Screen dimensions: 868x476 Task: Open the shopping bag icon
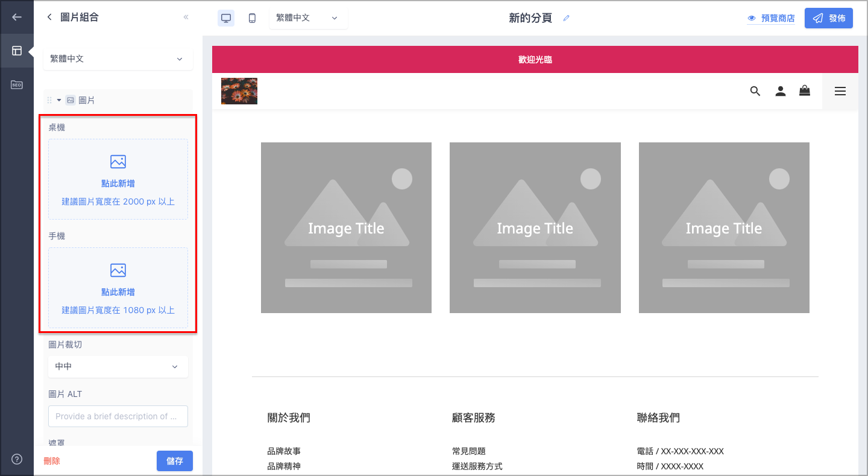pos(805,90)
